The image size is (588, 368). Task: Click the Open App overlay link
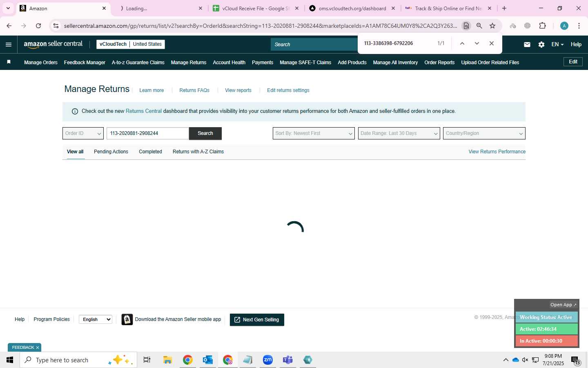point(563,305)
